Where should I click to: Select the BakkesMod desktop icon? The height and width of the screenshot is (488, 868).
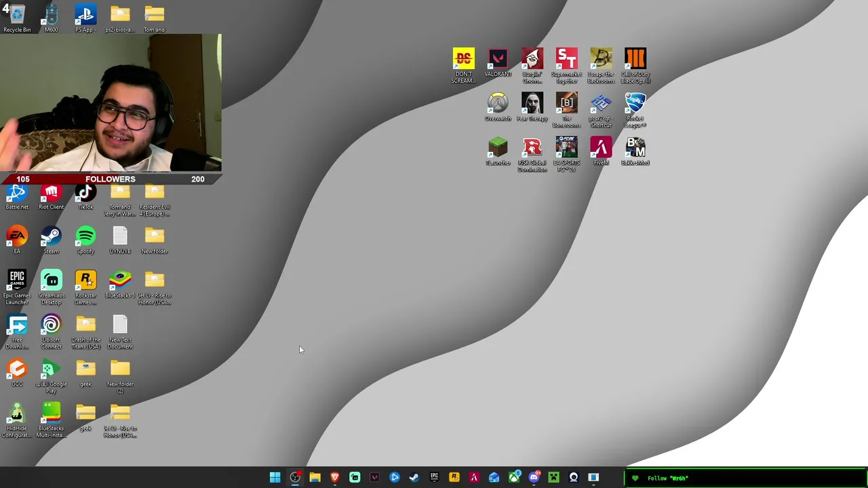coord(635,151)
